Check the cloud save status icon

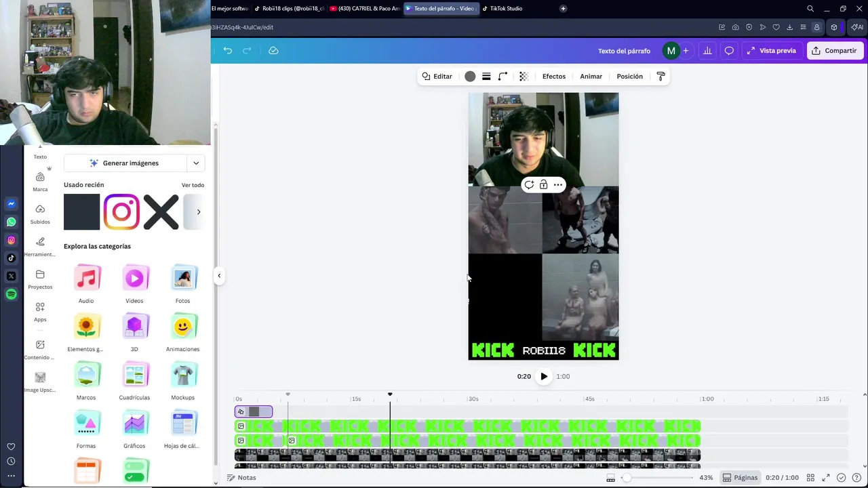(273, 51)
